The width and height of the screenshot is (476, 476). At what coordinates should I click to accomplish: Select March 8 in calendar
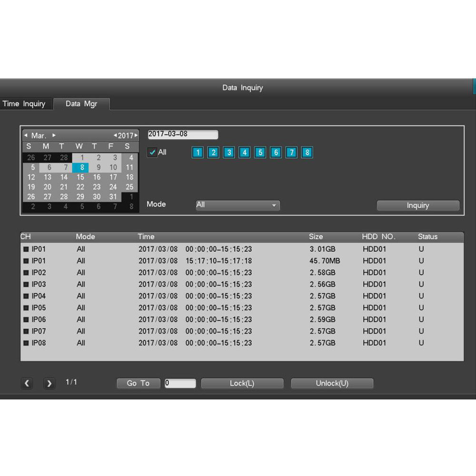point(80,167)
